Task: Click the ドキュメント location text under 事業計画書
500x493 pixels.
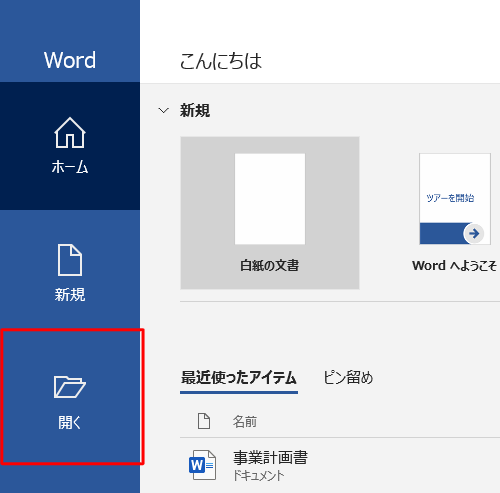Action: tap(259, 476)
